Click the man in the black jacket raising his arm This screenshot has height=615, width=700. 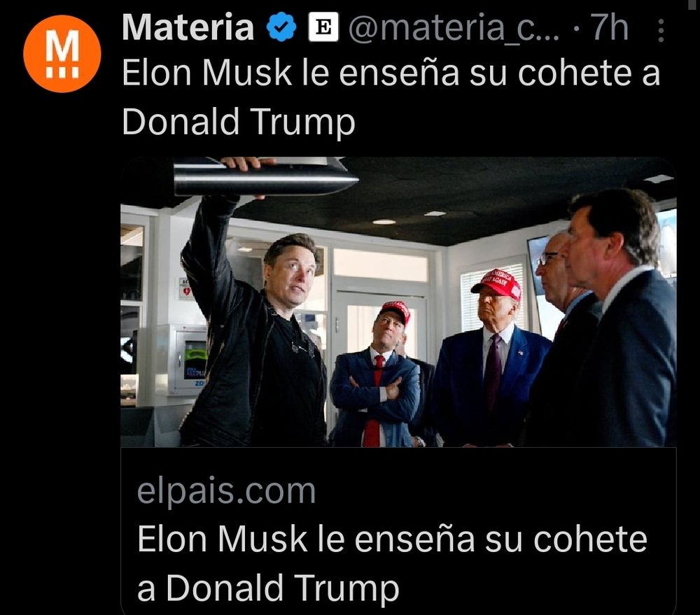pyautogui.click(x=255, y=313)
